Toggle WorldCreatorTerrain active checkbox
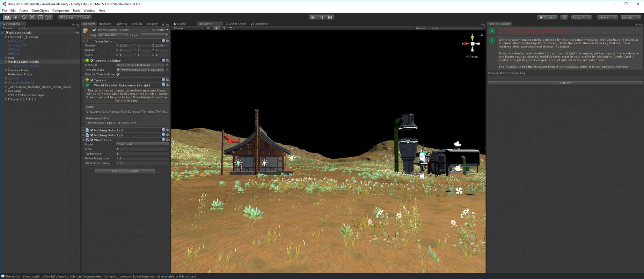Viewport: 644px width, 279px height. click(94, 30)
